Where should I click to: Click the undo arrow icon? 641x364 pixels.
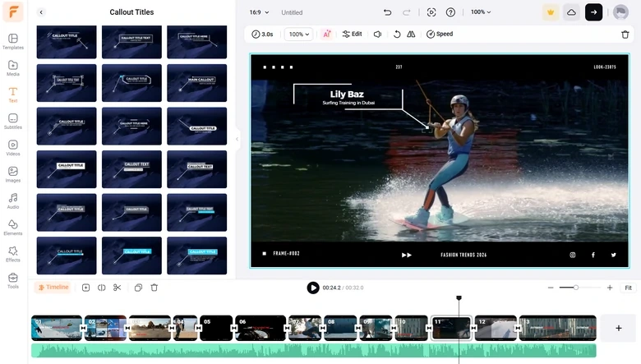[x=387, y=12]
